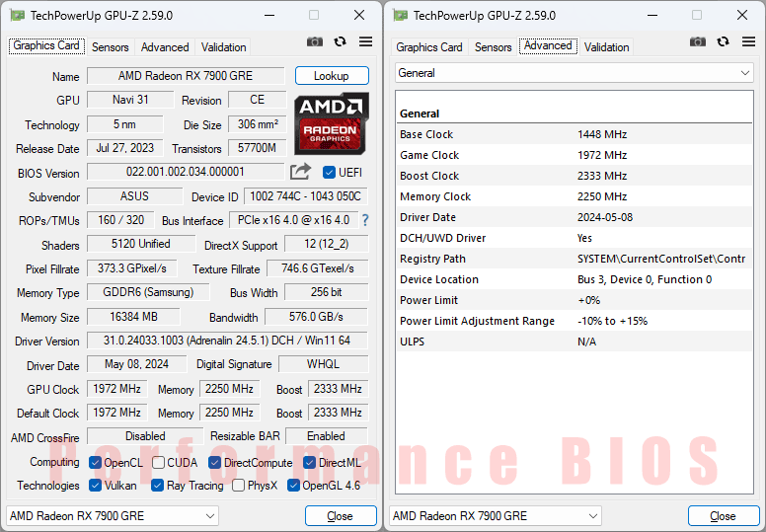
Task: Toggle the OpenGL 4.6 checkbox
Action: pos(293,486)
